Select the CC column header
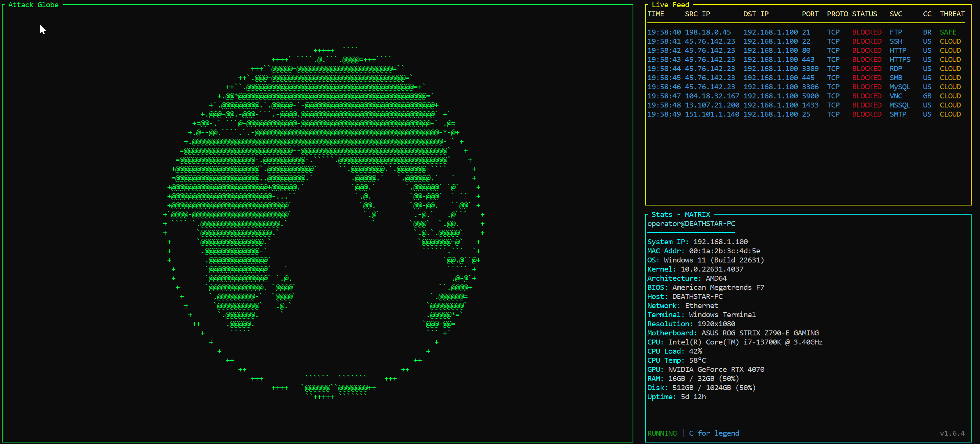The image size is (980, 444). (x=927, y=14)
